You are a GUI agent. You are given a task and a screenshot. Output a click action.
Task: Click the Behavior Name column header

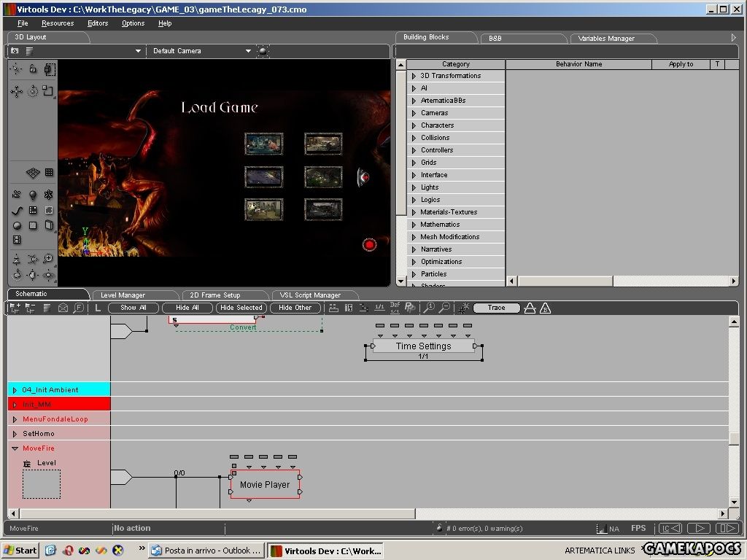pyautogui.click(x=578, y=64)
